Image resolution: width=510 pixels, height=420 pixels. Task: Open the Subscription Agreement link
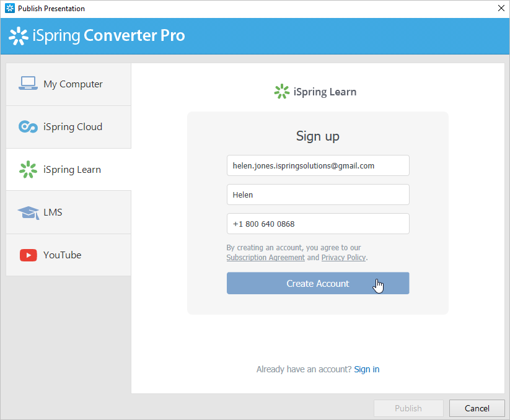(x=265, y=258)
